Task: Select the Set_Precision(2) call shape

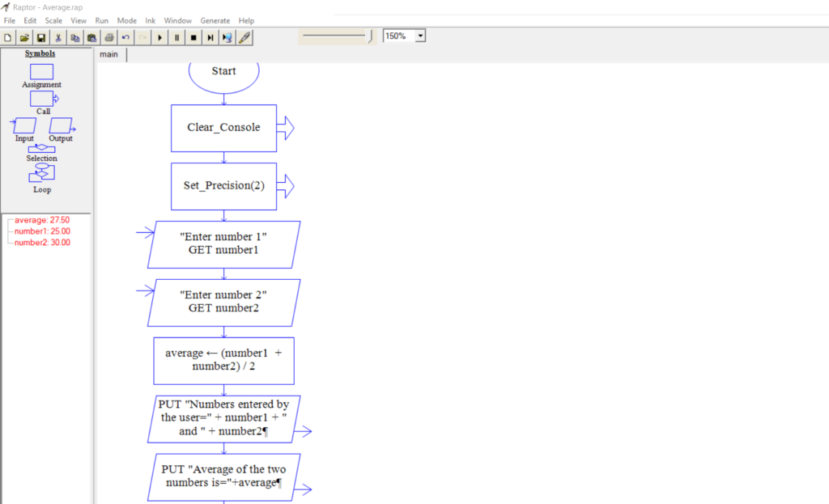Action: coord(223,185)
